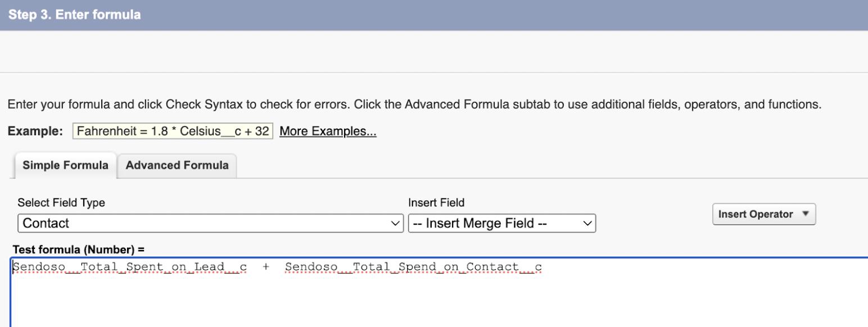Switch to the Advanced Formula tab
This screenshot has width=868, height=327.
coord(177,165)
